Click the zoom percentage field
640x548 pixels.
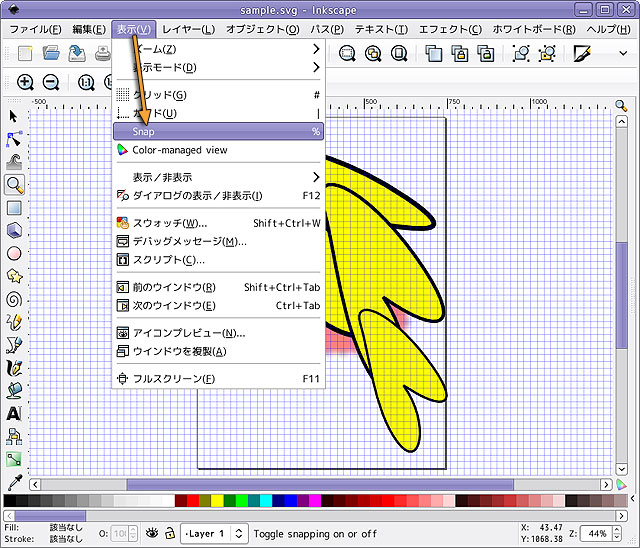tap(595, 534)
